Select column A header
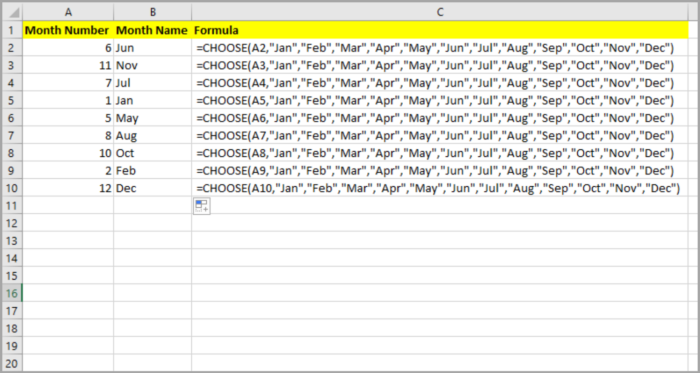 tap(68, 12)
